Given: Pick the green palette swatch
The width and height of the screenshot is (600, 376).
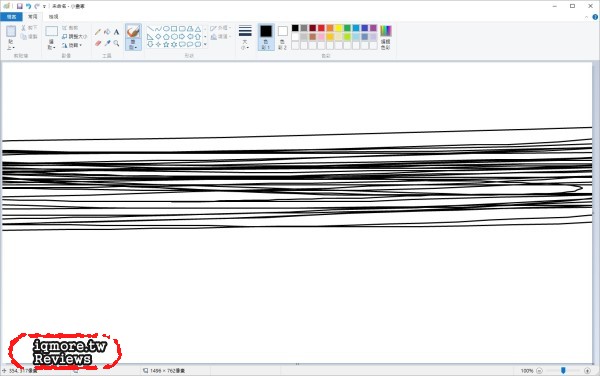Looking at the screenshot, I should [347, 28].
